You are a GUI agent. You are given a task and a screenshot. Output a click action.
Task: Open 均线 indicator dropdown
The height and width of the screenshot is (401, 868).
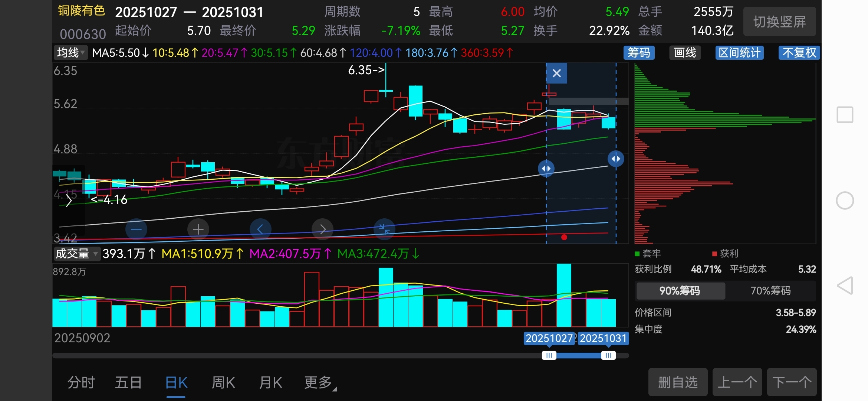point(70,53)
